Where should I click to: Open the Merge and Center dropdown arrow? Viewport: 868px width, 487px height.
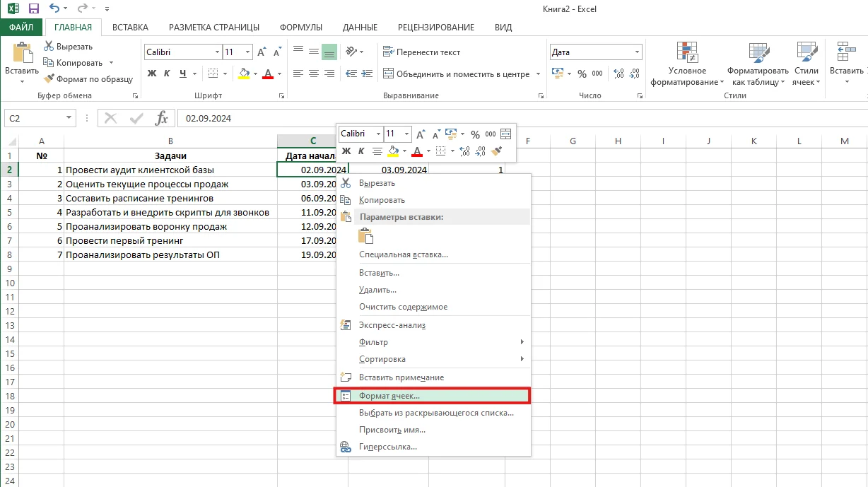pyautogui.click(x=538, y=74)
